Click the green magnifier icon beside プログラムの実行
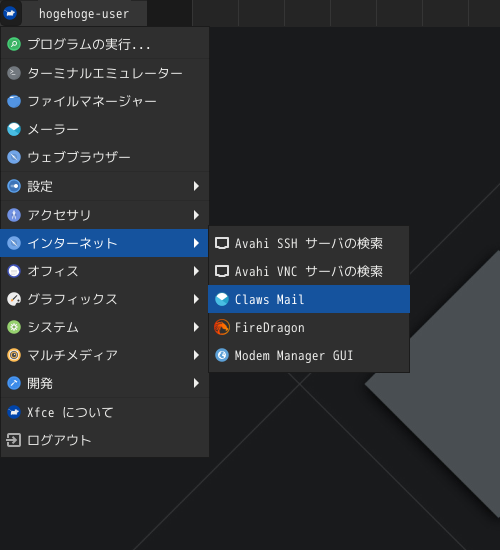The image size is (500, 550). click(14, 44)
